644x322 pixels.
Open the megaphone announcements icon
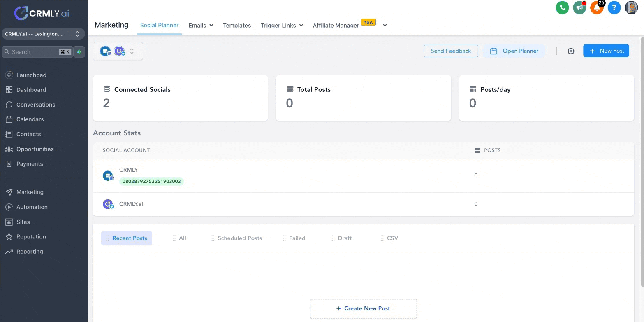pyautogui.click(x=579, y=7)
